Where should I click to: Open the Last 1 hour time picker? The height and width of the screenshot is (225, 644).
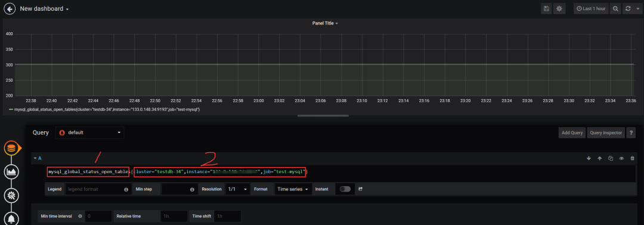pyautogui.click(x=591, y=8)
